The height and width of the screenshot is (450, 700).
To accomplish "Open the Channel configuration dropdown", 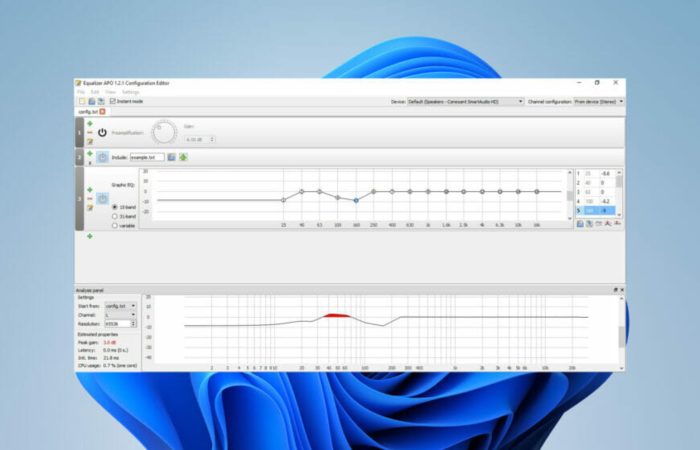I will click(599, 102).
